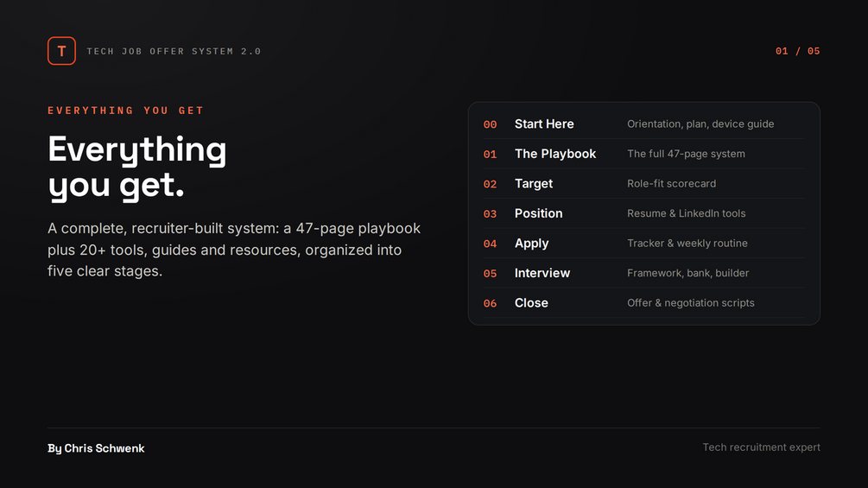Open The Playbook list entry

pos(643,154)
